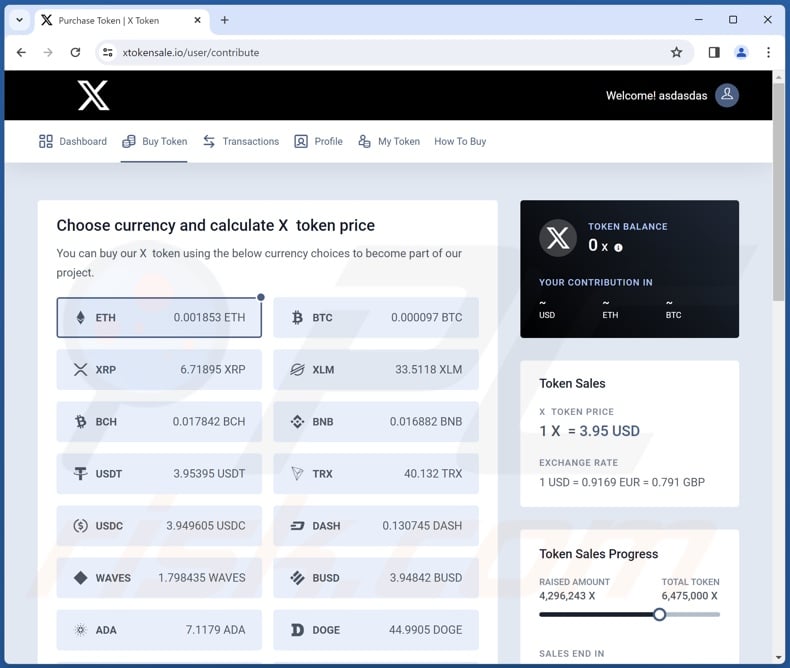Viewport: 790px width, 668px height.
Task: Select XRP as payment currency
Action: tap(159, 369)
